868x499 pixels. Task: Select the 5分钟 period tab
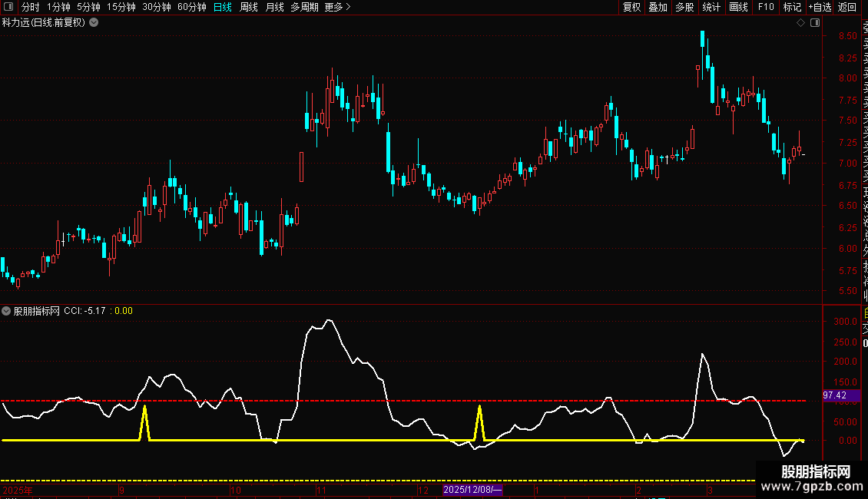click(88, 7)
